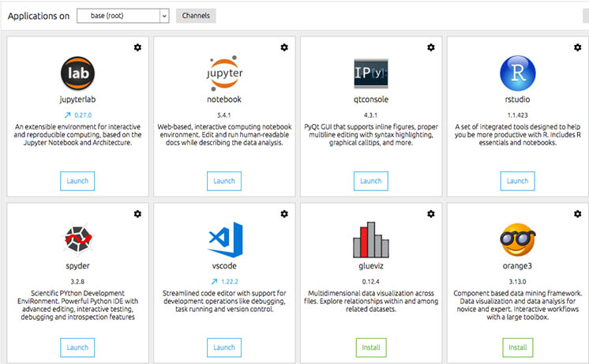Click the glueviz bar chart logo
Image resolution: width=589 pixels, height=364 pixels.
(x=371, y=240)
